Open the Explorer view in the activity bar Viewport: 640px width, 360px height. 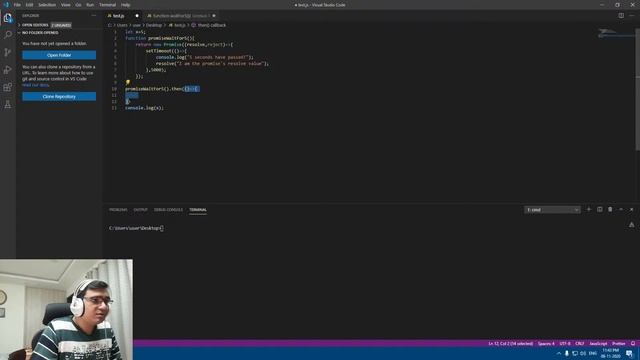pos(8,18)
